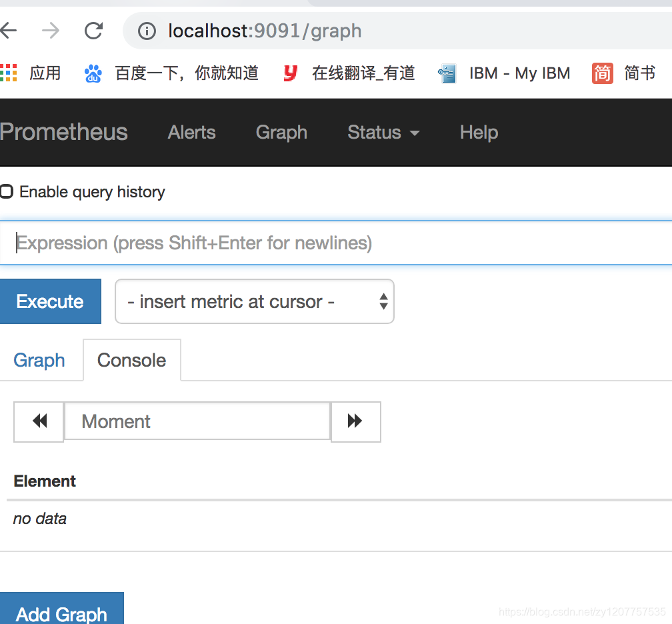Step the moment forward with fast-forward button
Image resolution: width=672 pixels, height=624 pixels.
(x=356, y=422)
